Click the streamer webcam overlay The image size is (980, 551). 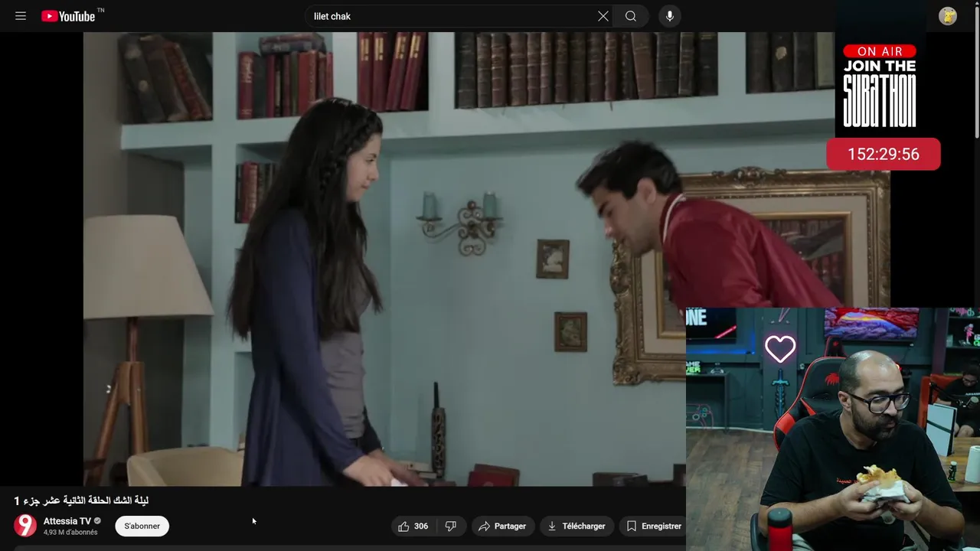833,429
